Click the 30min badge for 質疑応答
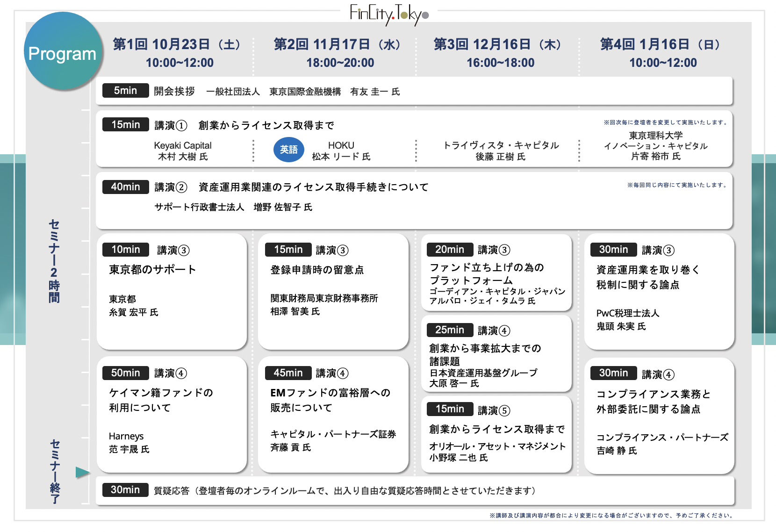The width and height of the screenshot is (776, 532). tap(125, 490)
